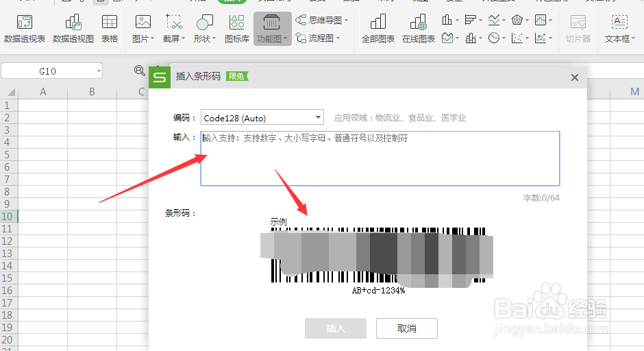Insert a 流程图 flowchart

pyautogui.click(x=319, y=38)
